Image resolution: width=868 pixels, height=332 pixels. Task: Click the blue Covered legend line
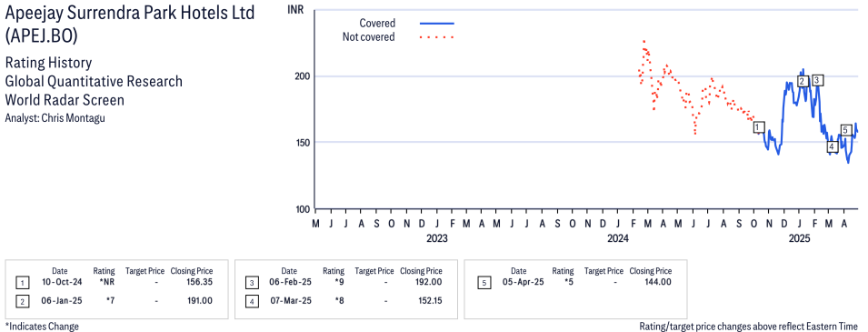pos(437,24)
